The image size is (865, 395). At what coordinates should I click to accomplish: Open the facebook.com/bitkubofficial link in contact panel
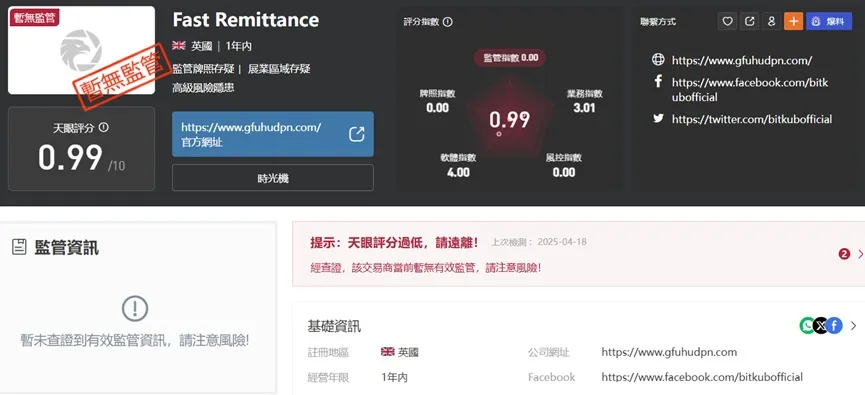750,90
